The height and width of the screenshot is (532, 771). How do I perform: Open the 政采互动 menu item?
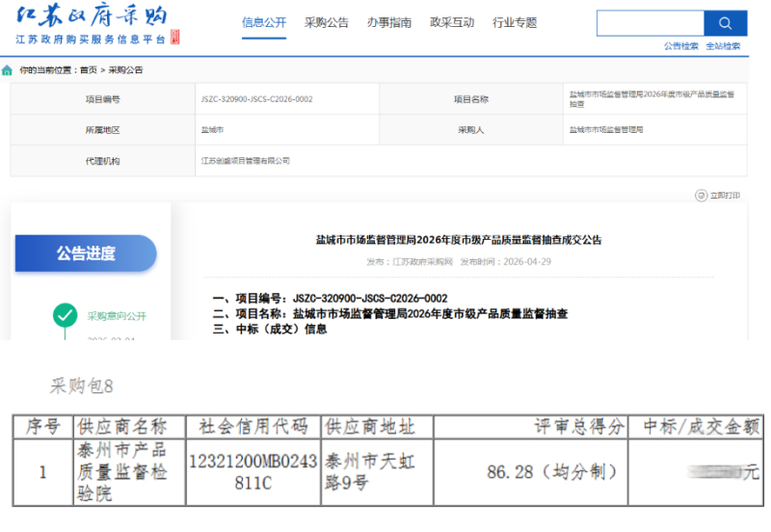pyautogui.click(x=452, y=22)
